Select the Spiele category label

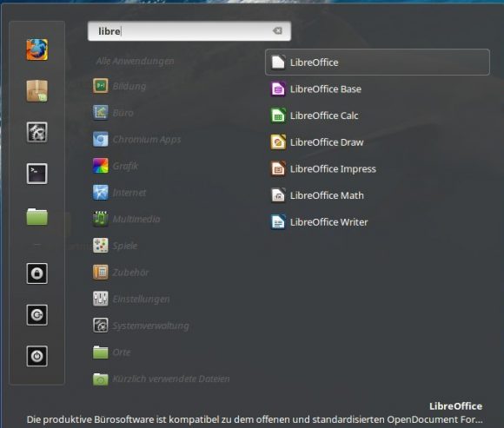(x=125, y=246)
